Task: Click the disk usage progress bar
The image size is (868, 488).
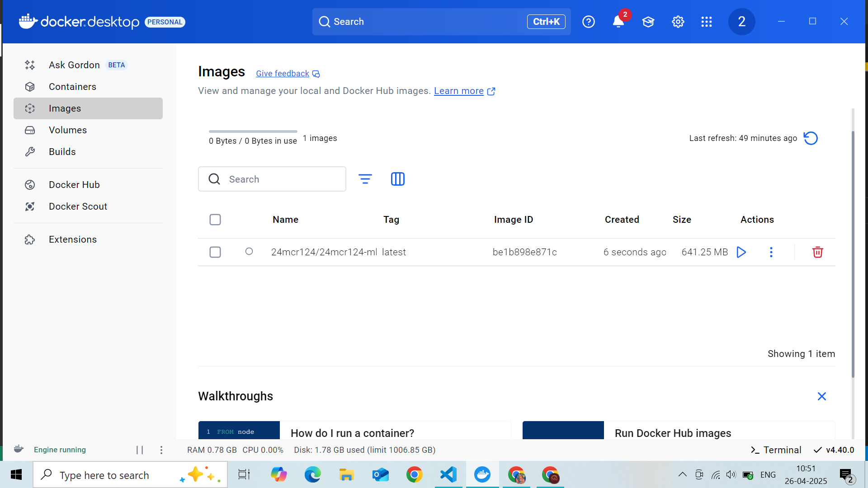Action: pyautogui.click(x=253, y=131)
